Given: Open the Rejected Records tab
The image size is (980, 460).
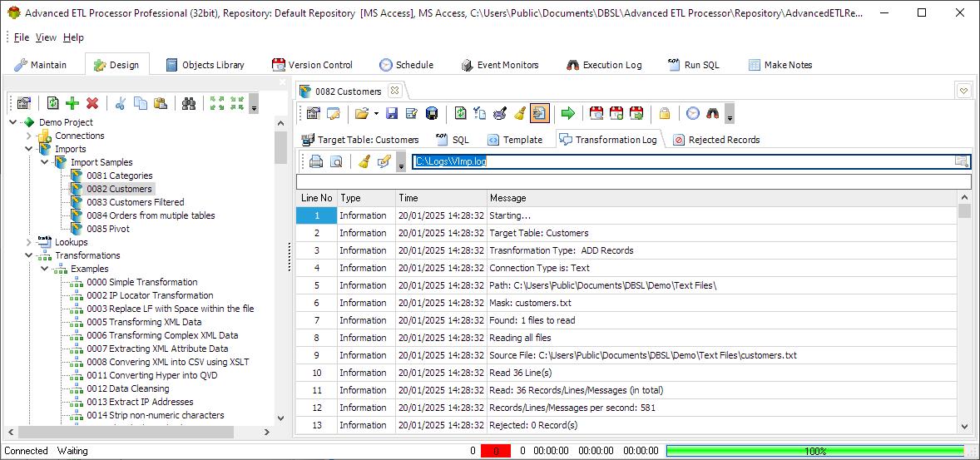Looking at the screenshot, I should pos(717,140).
